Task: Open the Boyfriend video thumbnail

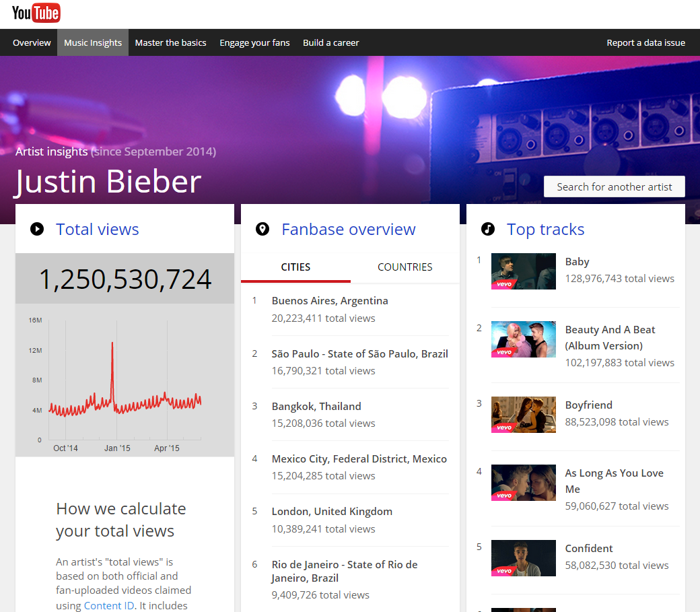Action: tap(523, 414)
